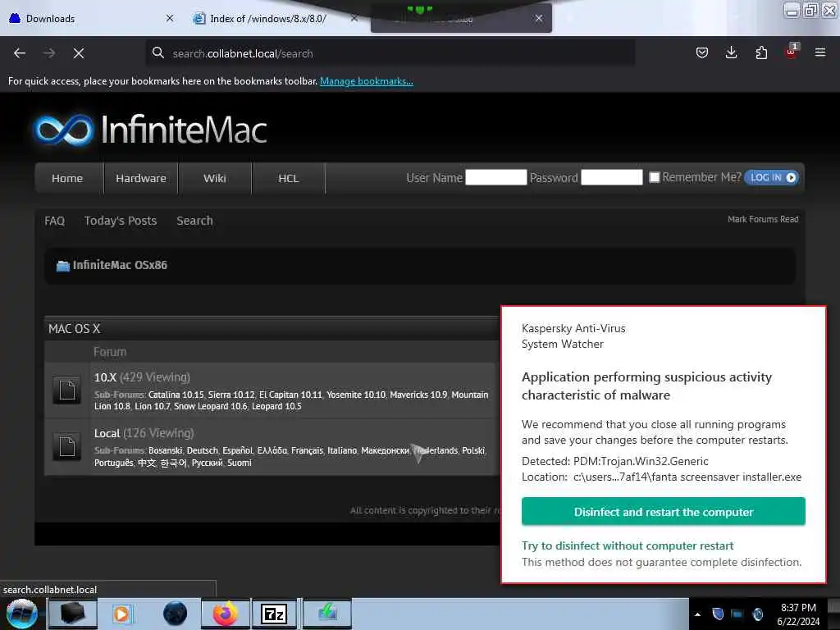This screenshot has width=840, height=630.
Task: Choose Try to disinfect without computer restart
Action: (x=628, y=546)
